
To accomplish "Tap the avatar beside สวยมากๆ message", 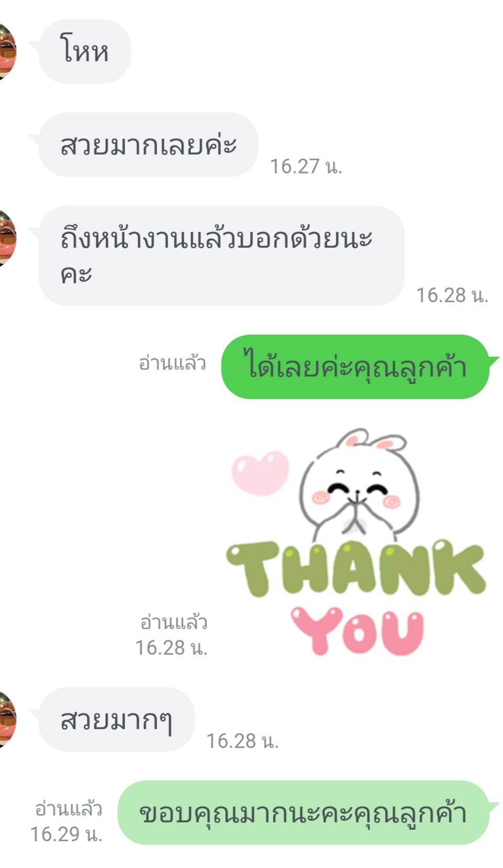I will [8, 719].
